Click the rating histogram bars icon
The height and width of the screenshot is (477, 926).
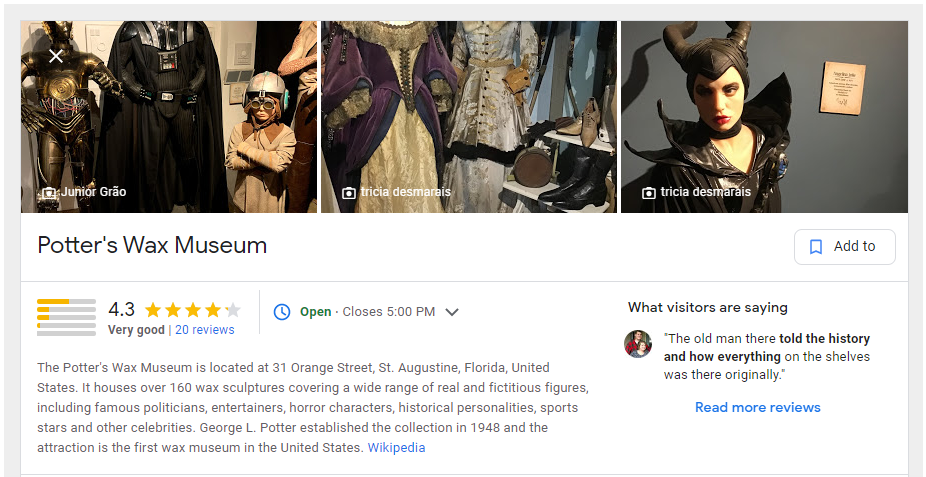66,317
